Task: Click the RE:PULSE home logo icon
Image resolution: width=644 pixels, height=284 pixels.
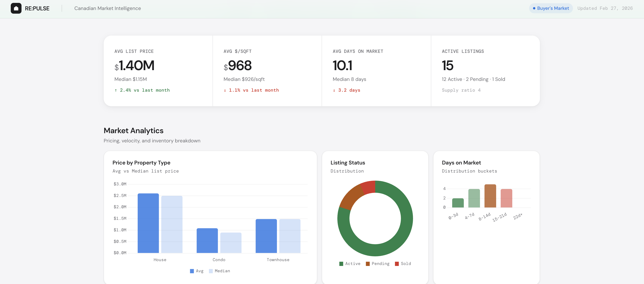Action: point(16,8)
